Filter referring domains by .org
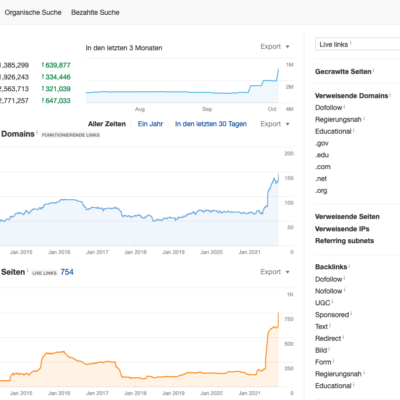This screenshot has height=400, width=400. click(321, 191)
